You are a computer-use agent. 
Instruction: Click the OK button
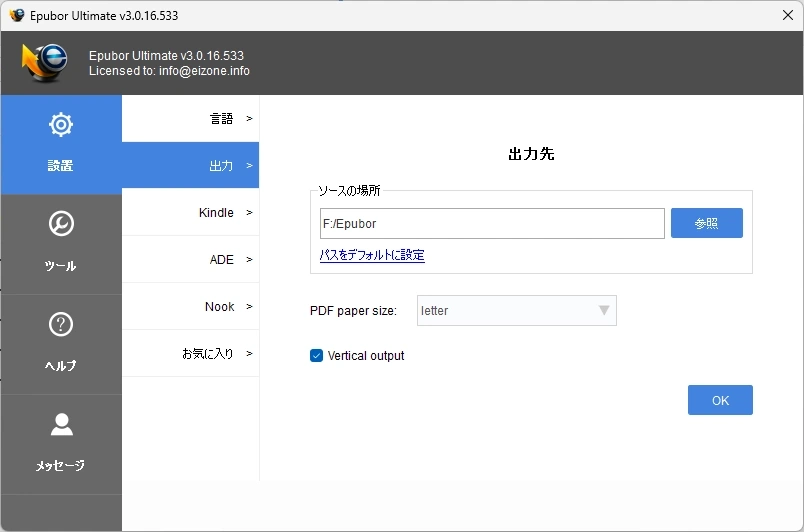pos(720,400)
